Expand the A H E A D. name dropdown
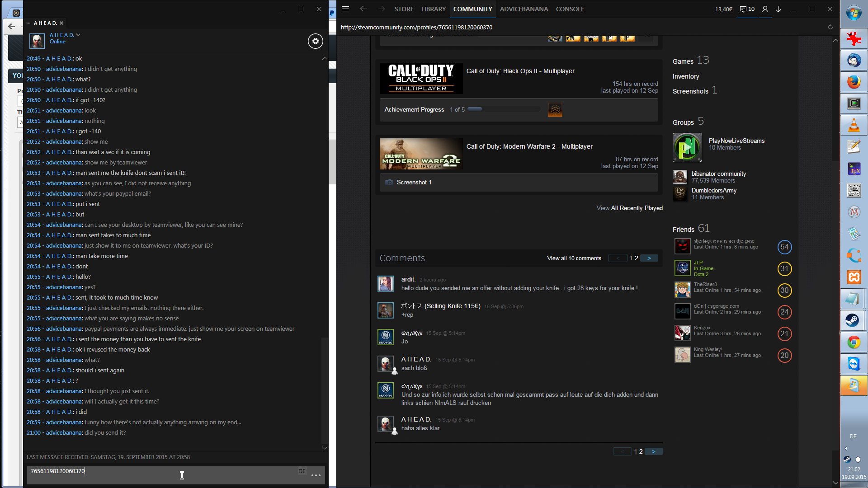Image resolution: width=868 pixels, height=488 pixels. [x=78, y=35]
